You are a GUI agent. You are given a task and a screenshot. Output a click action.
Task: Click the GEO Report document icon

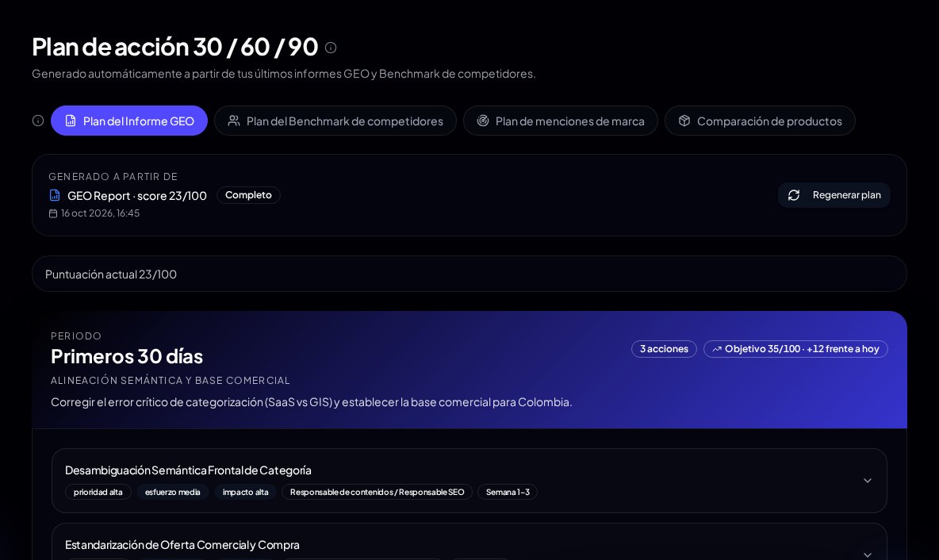[x=55, y=195]
